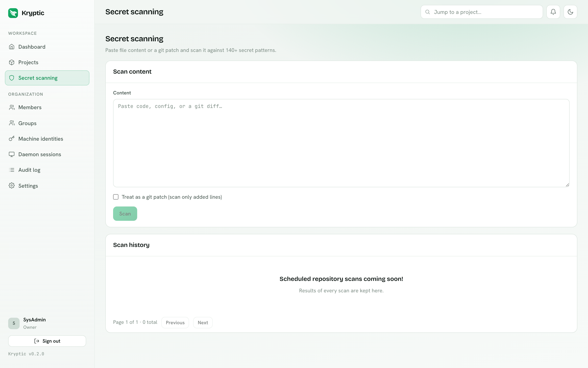Image resolution: width=588 pixels, height=368 pixels.
Task: Click the Owner role label
Action: pos(30,327)
